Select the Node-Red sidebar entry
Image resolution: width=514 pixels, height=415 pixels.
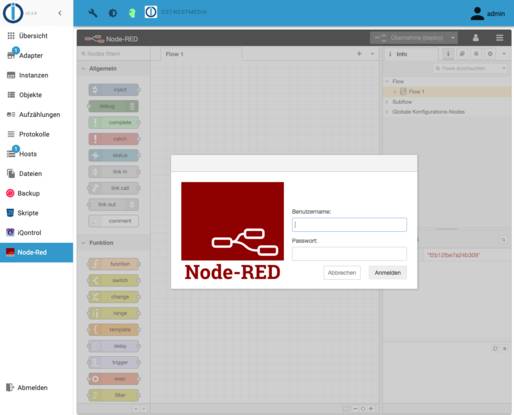[x=37, y=252]
